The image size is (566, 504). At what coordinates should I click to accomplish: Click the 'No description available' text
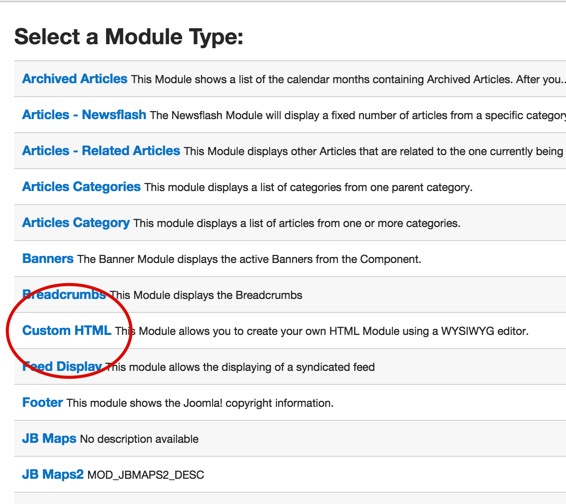pyautogui.click(x=139, y=439)
